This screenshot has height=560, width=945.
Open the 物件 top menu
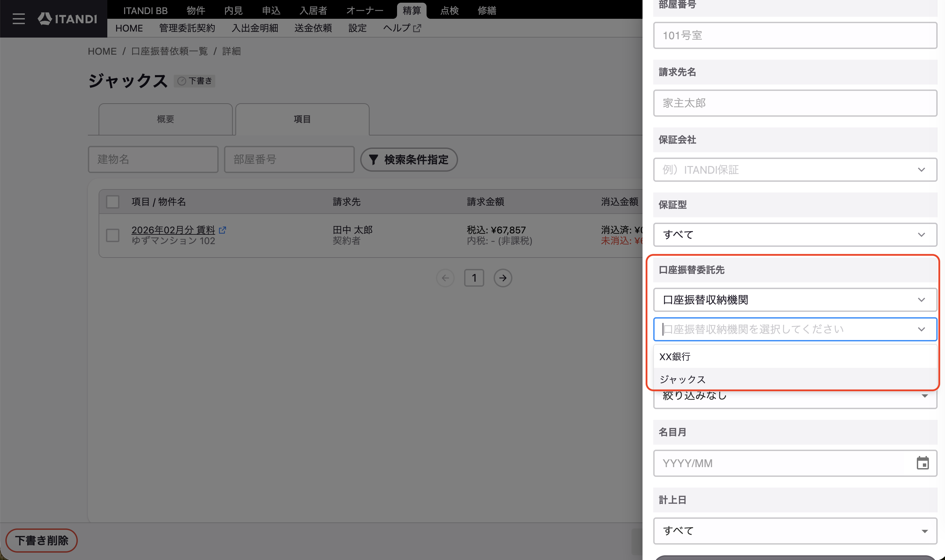click(x=196, y=11)
